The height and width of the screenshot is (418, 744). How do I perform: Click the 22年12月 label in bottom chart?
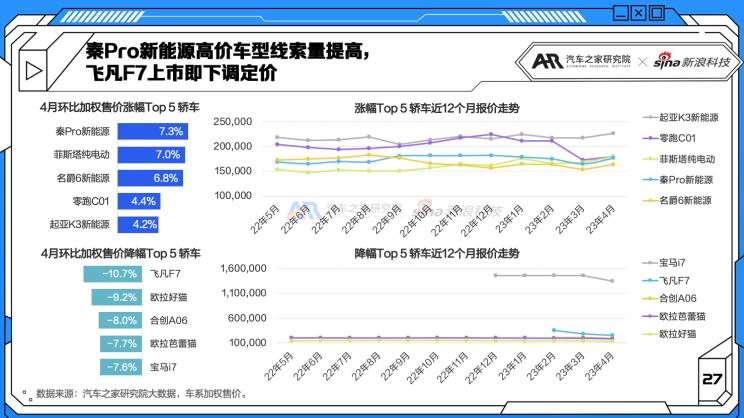[x=481, y=368]
